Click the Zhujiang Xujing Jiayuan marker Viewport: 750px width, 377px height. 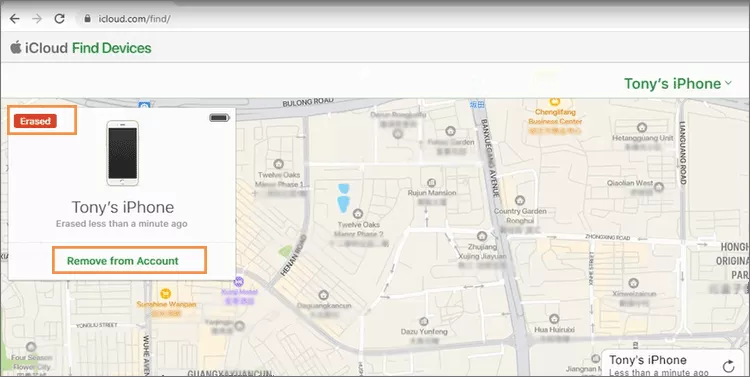[x=482, y=236]
